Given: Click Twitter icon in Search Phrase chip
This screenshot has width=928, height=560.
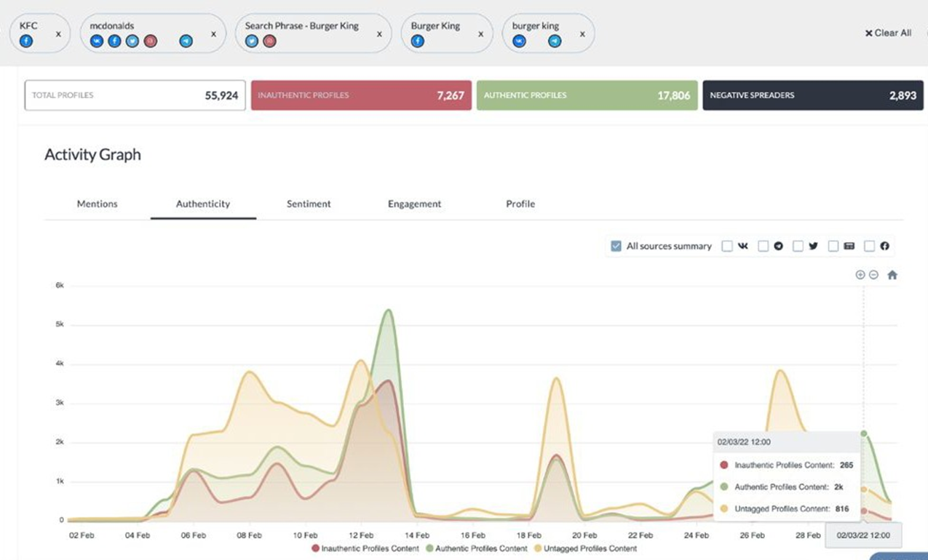Looking at the screenshot, I should (252, 41).
